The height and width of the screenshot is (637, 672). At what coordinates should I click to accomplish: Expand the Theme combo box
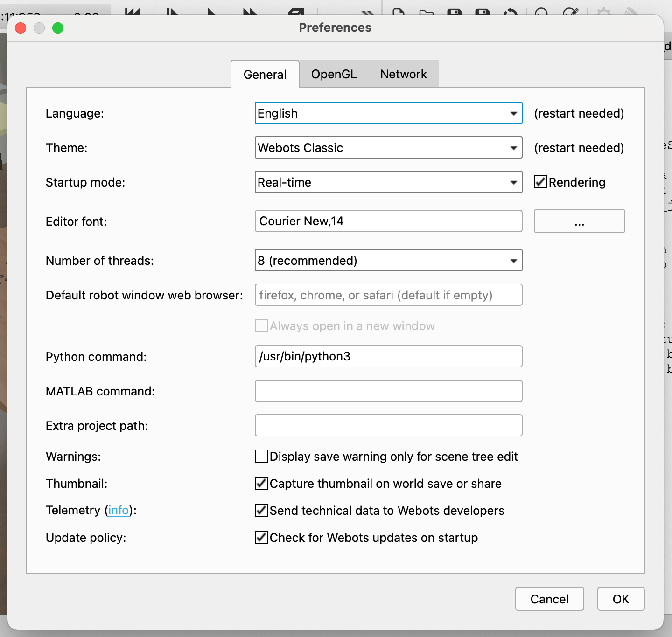click(x=388, y=148)
